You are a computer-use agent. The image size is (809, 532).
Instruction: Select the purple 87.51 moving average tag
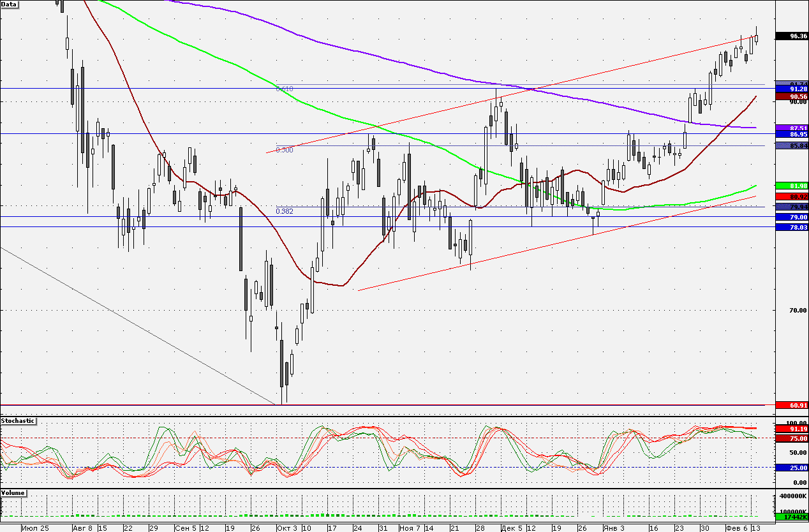791,128
